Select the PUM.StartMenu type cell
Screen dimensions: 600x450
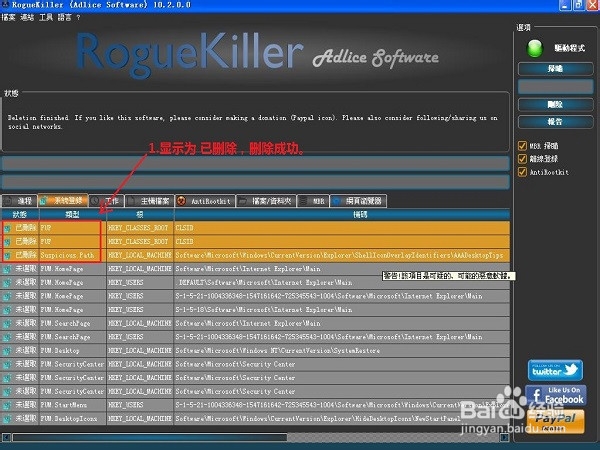(72, 405)
